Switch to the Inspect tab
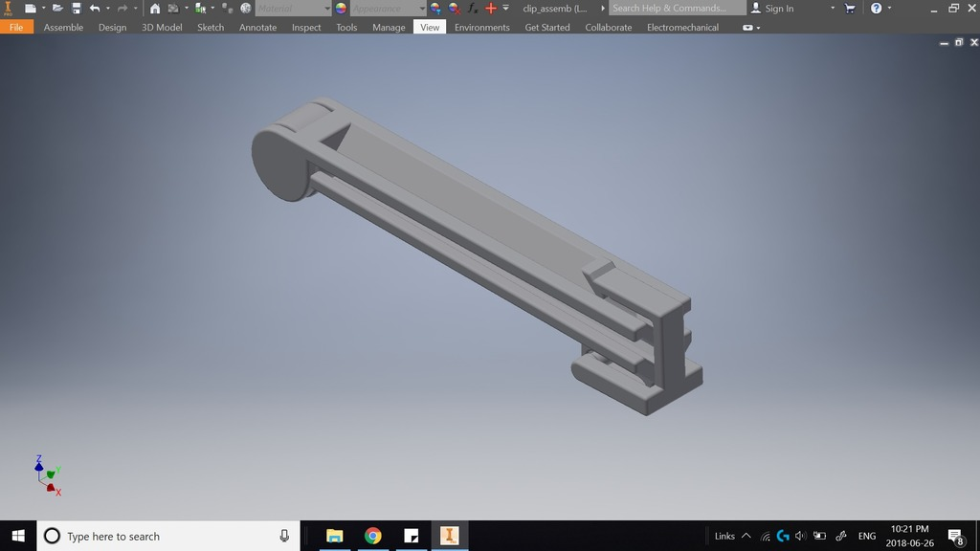 tap(306, 27)
